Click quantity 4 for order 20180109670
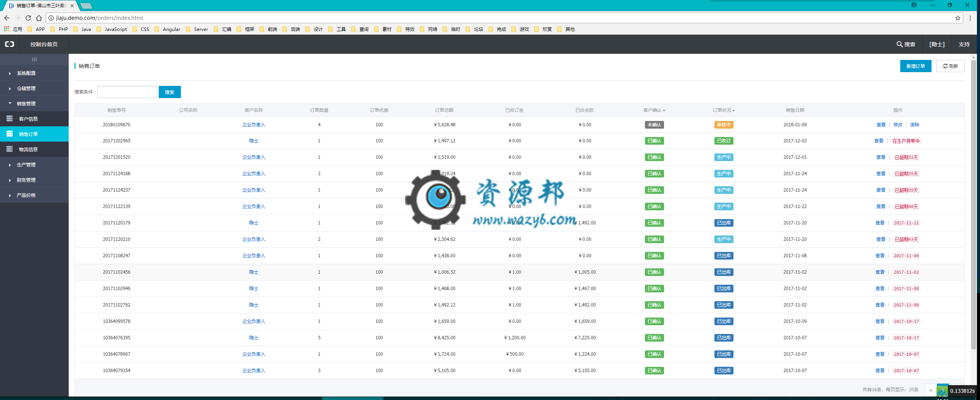980x400 pixels. click(319, 125)
